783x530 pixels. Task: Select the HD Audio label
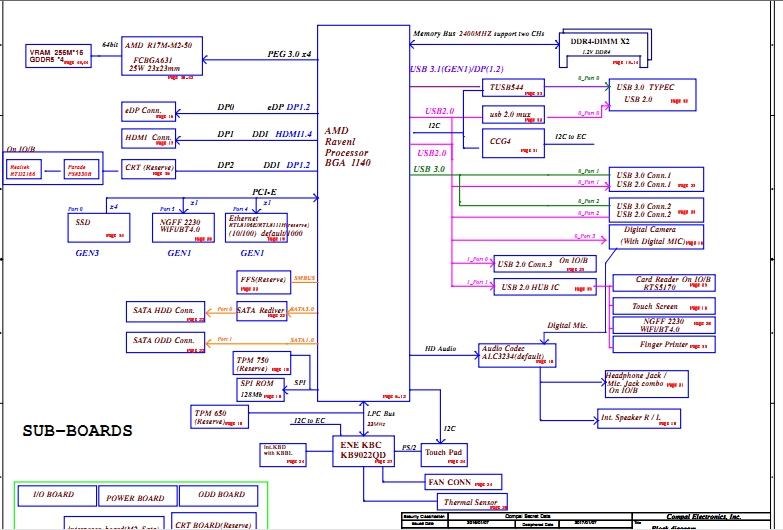(x=440, y=349)
